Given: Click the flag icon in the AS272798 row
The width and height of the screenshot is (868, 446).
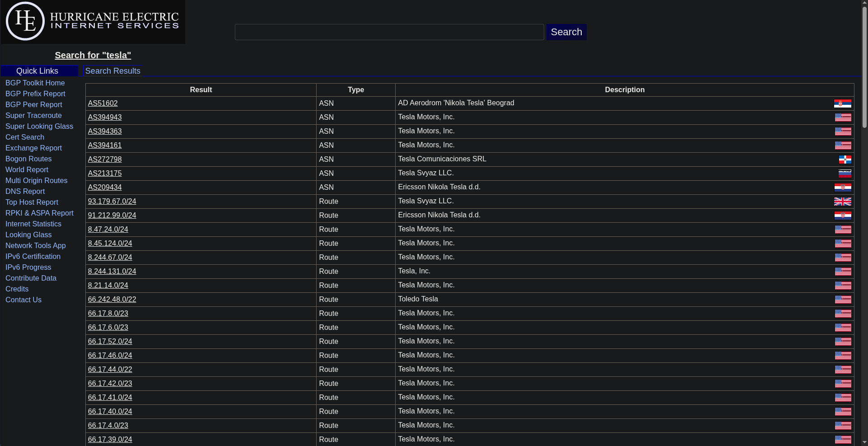Looking at the screenshot, I should tap(845, 160).
